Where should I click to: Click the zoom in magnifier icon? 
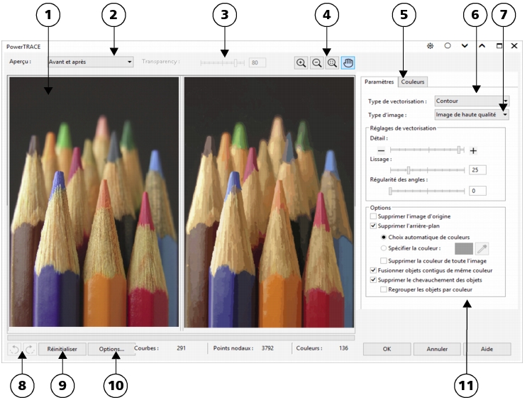click(x=301, y=63)
